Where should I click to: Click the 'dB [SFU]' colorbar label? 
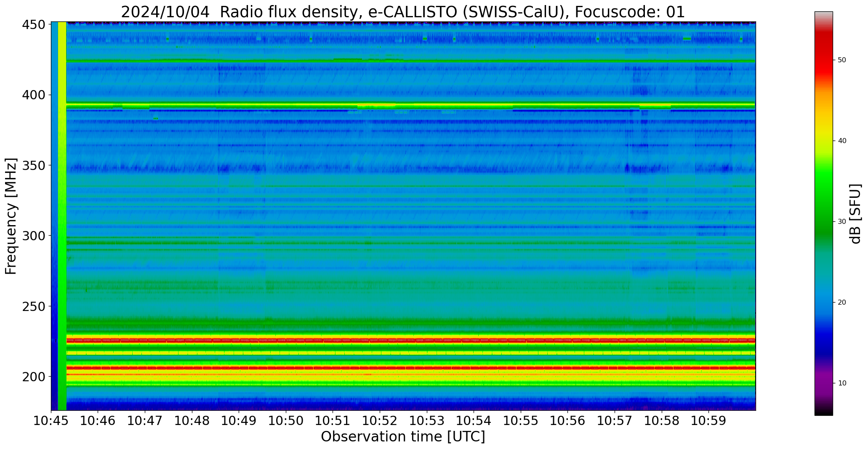point(855,214)
